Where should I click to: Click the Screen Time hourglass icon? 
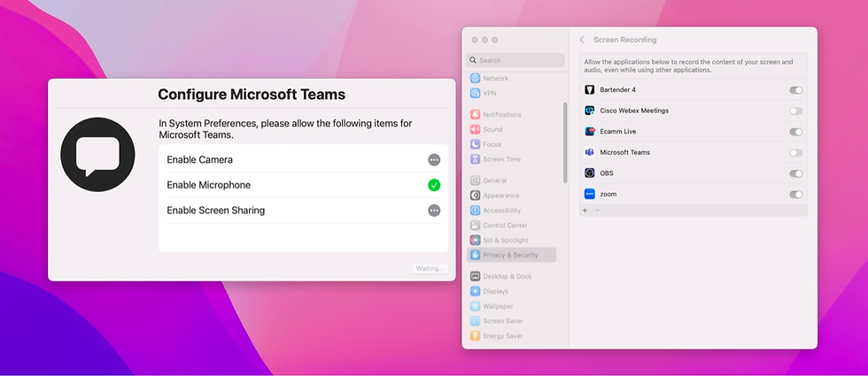pos(475,159)
